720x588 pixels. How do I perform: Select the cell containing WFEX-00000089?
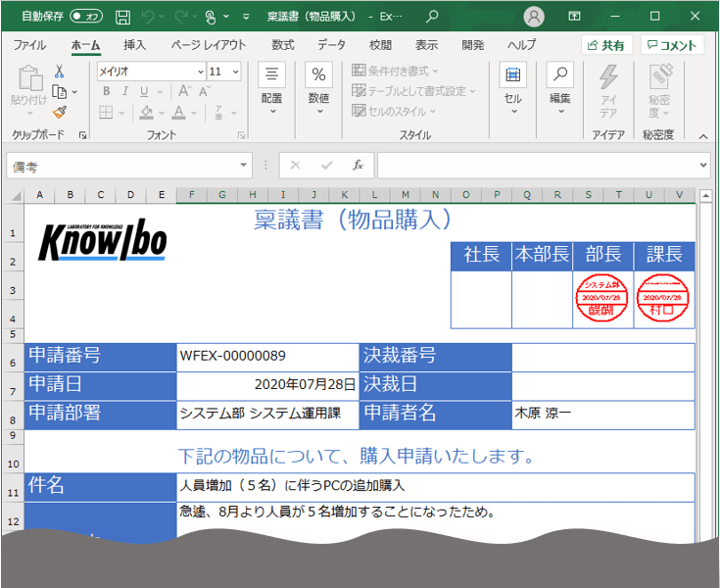[x=267, y=355]
